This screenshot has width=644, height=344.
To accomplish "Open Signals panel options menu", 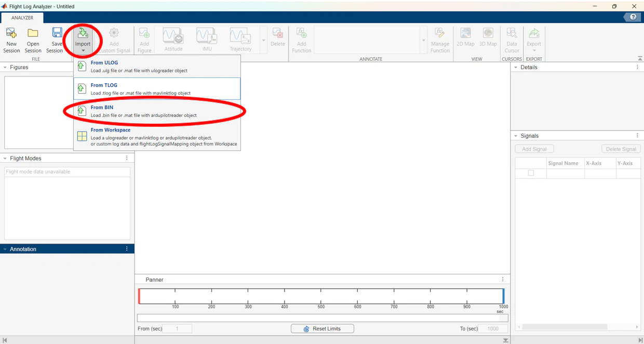I will click(637, 136).
